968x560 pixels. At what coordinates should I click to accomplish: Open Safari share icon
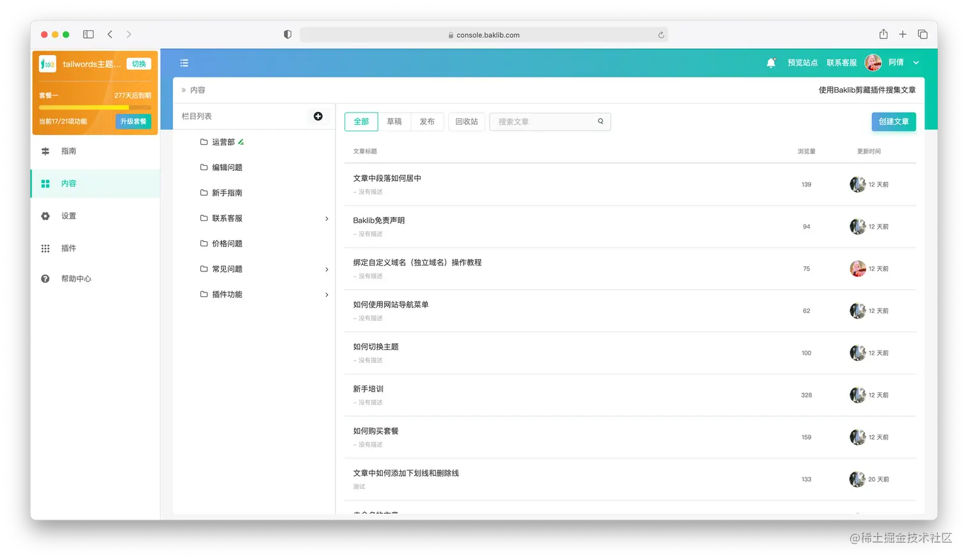[x=883, y=34]
